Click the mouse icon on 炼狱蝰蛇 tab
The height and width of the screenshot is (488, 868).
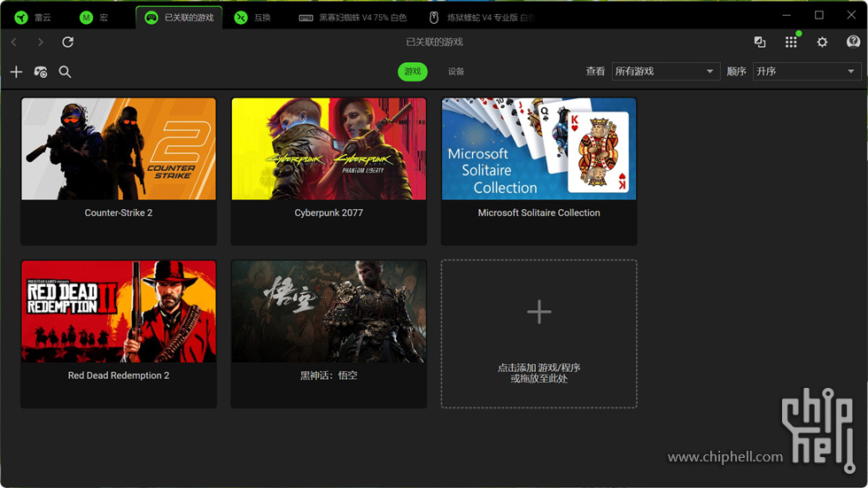coord(434,18)
